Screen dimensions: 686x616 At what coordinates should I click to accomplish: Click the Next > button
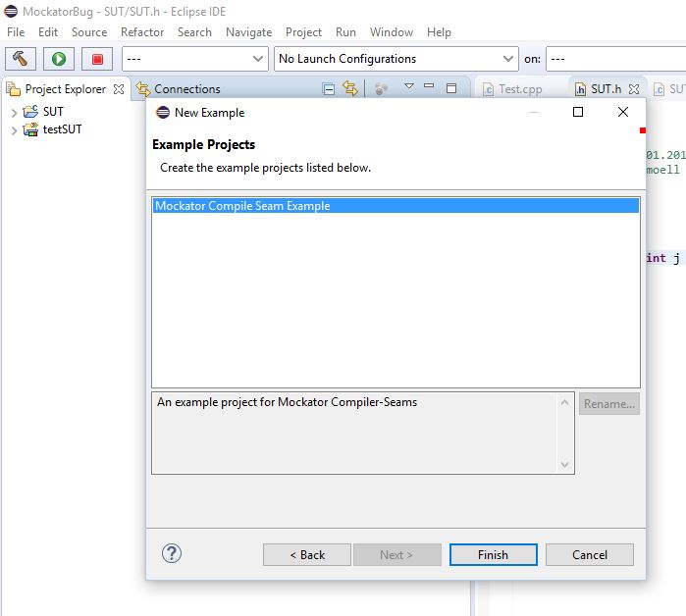(x=396, y=555)
